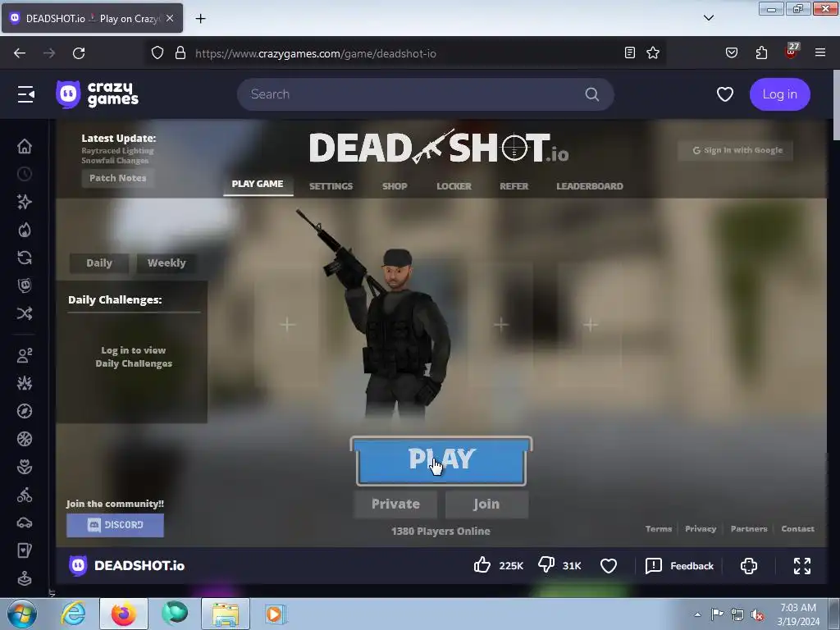The image size is (840, 630).
Task: Select Random game shuffle icon in sidebar
Action: 25,313
